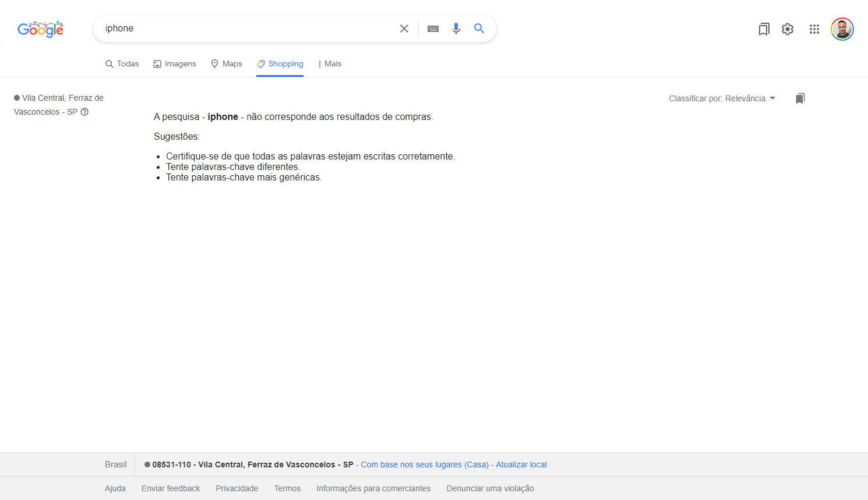Viewport: 868px width, 500px height.
Task: Open the Termos footer link
Action: click(x=288, y=488)
